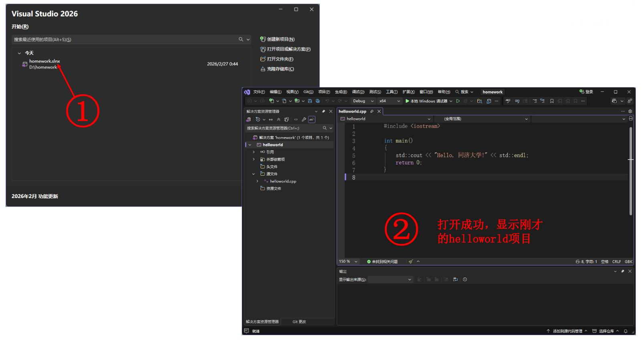Screen dimensions: 644x346
Task: Click 本地 Windows 调试器 run button
Action: tap(426, 101)
